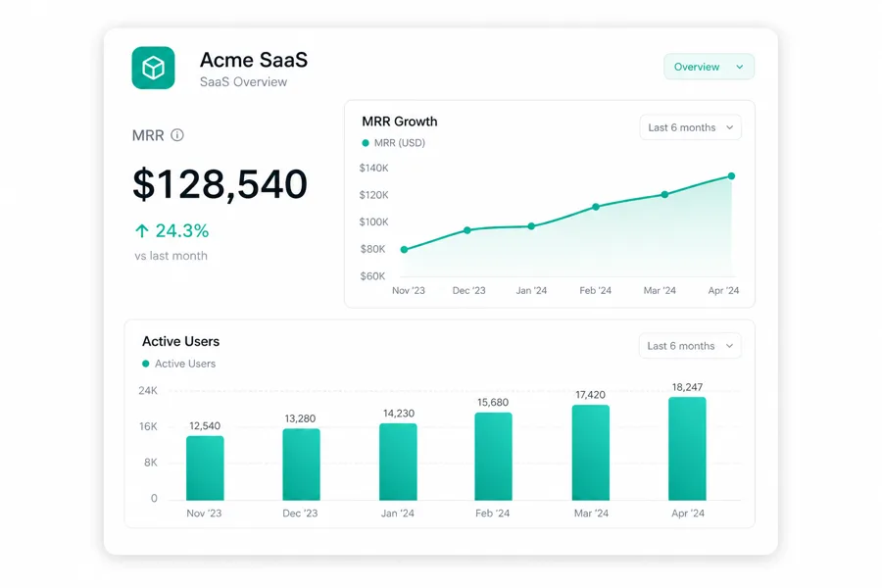Screen dimensions: 882x588
Task: Click the MRR label text
Action: (148, 135)
